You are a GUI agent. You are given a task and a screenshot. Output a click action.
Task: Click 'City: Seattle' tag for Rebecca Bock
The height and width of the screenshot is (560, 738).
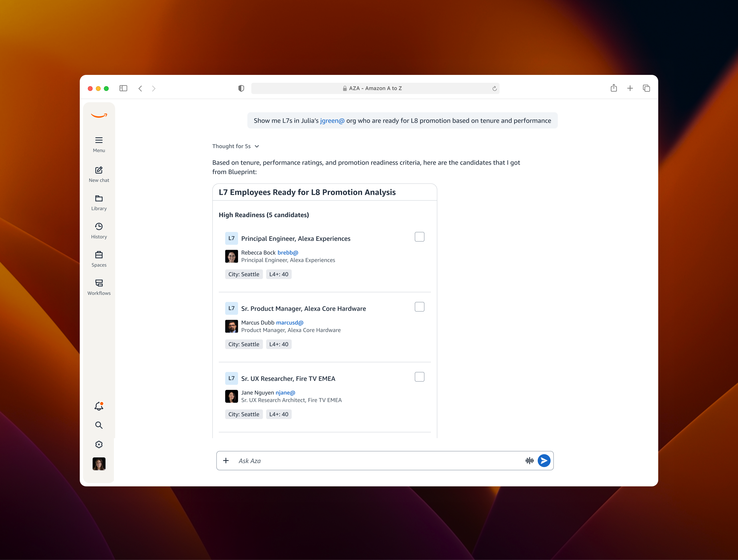click(244, 274)
